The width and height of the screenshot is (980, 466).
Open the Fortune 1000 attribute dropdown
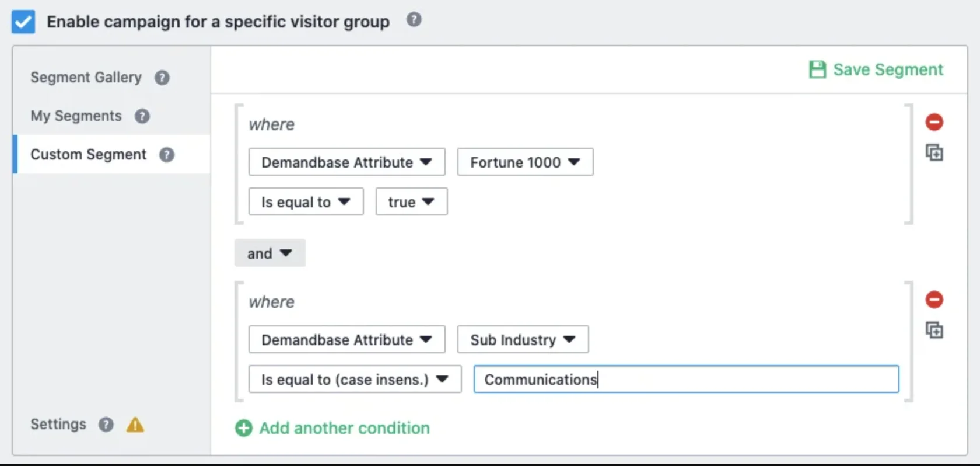coord(525,162)
